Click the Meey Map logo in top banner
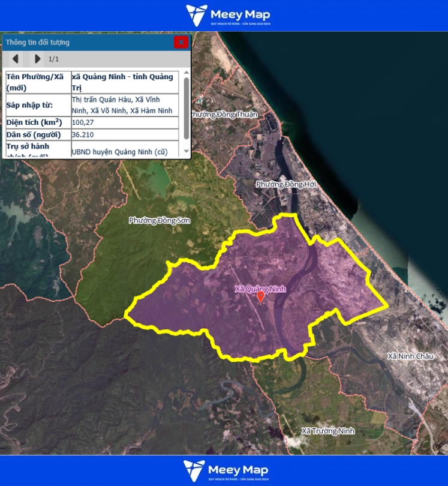The width and height of the screenshot is (448, 486). 228,16
